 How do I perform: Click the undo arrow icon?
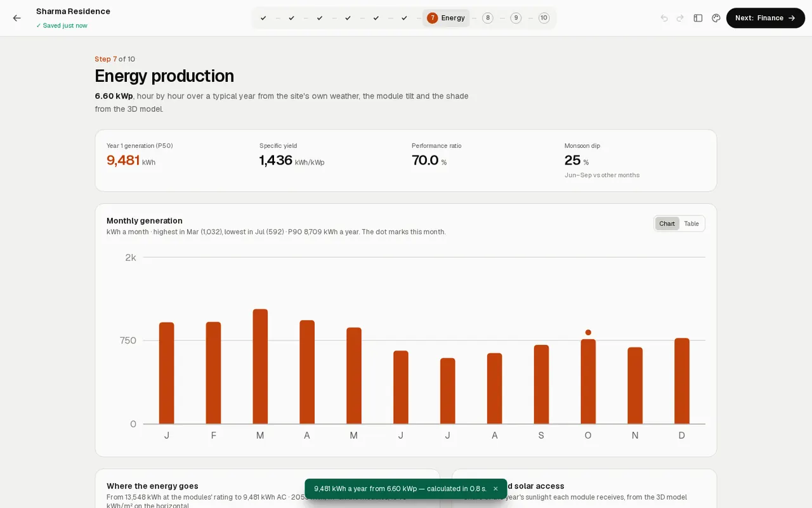tap(664, 18)
